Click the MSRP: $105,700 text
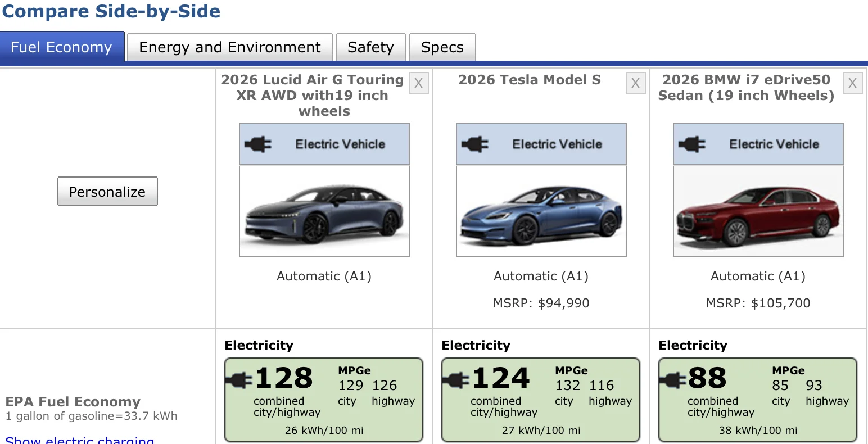This screenshot has height=444, width=868. [x=758, y=303]
